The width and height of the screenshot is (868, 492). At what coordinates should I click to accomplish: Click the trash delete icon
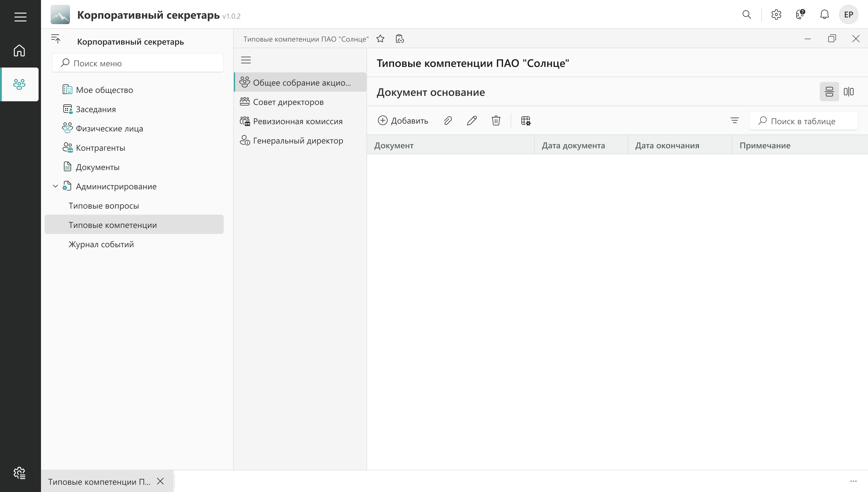point(496,121)
